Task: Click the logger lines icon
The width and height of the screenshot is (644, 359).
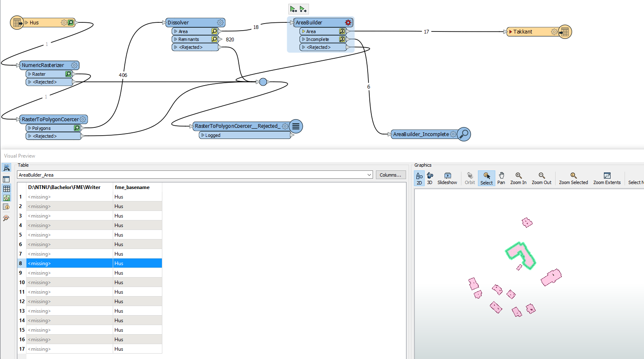Action: pos(296,126)
